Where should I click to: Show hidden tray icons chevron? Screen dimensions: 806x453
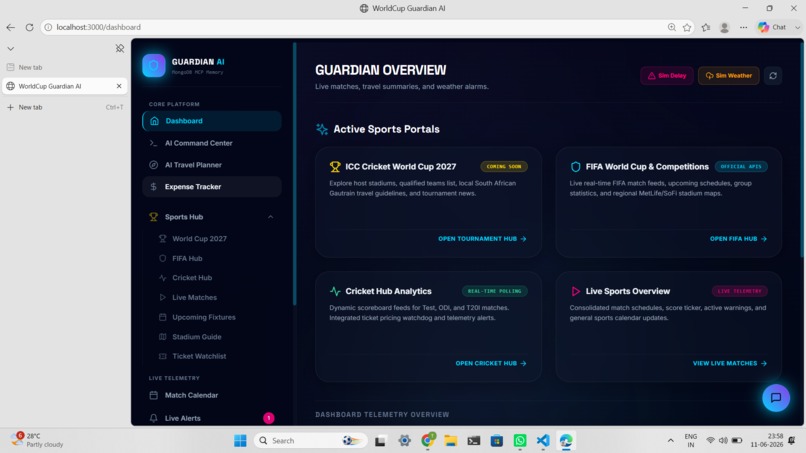tap(670, 441)
